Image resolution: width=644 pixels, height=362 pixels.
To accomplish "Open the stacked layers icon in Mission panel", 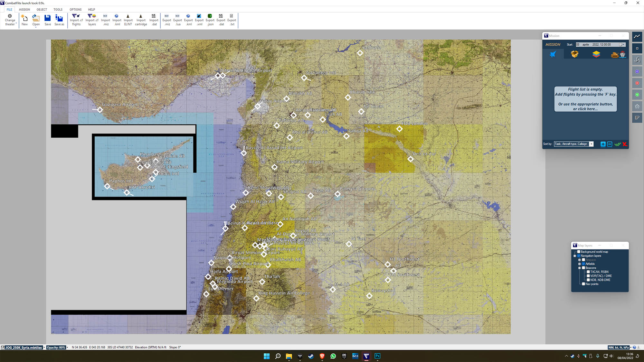I will 596,54.
